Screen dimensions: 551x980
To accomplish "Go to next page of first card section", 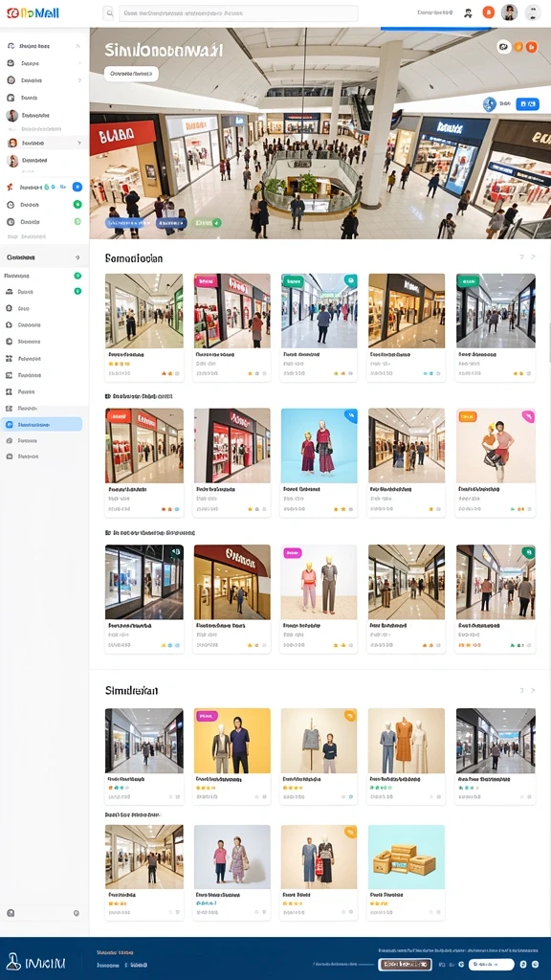I will (x=533, y=256).
